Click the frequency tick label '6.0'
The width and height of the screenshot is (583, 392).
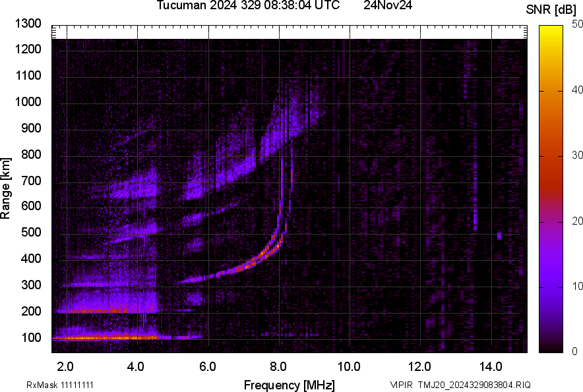pos(208,367)
